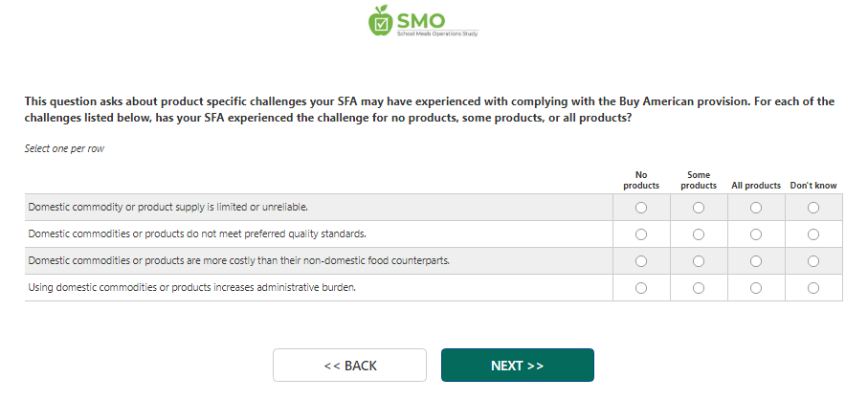
Task: Select 'Some products' for limited domestic supply
Action: (x=699, y=207)
